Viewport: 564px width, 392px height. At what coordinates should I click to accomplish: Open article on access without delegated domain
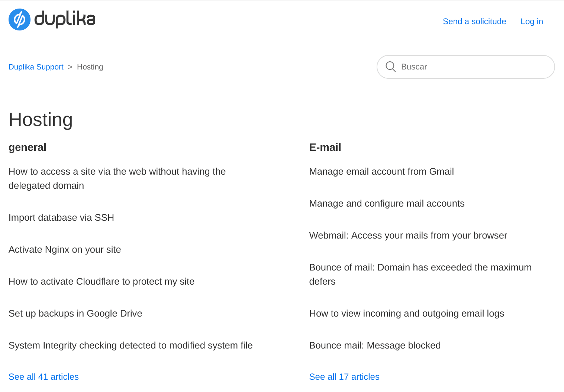[x=117, y=178]
